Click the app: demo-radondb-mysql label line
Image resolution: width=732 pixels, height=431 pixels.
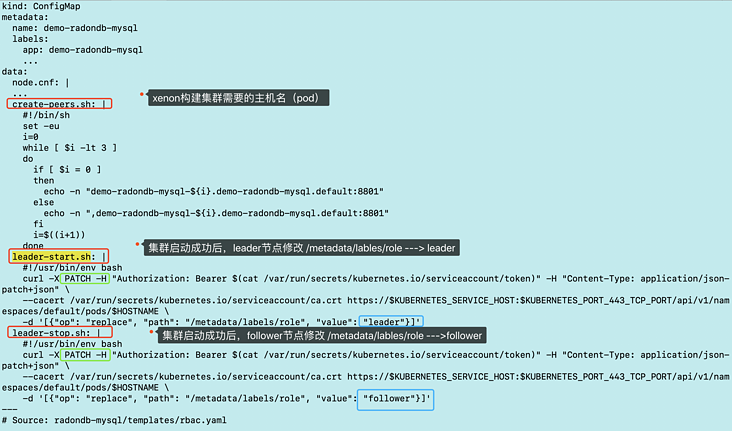[83, 49]
